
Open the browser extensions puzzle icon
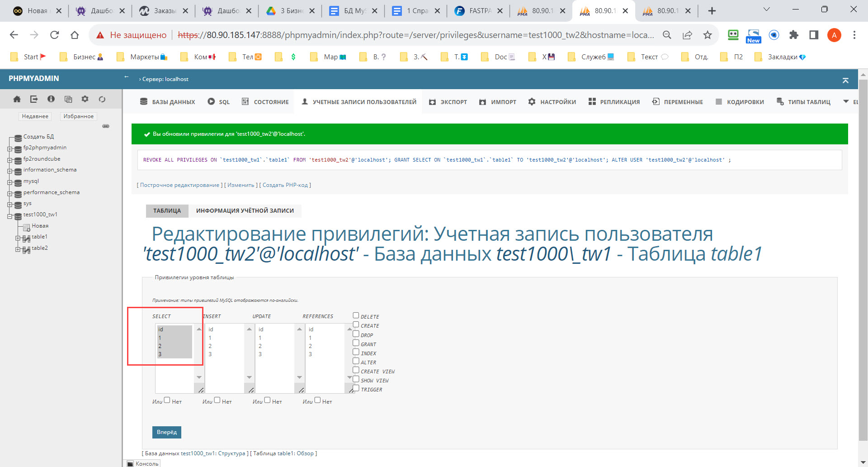point(793,35)
